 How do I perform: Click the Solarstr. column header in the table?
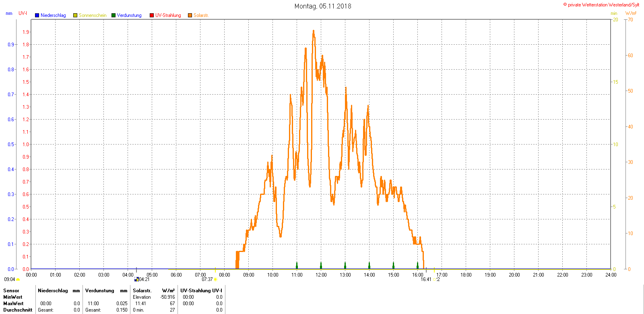click(x=142, y=291)
